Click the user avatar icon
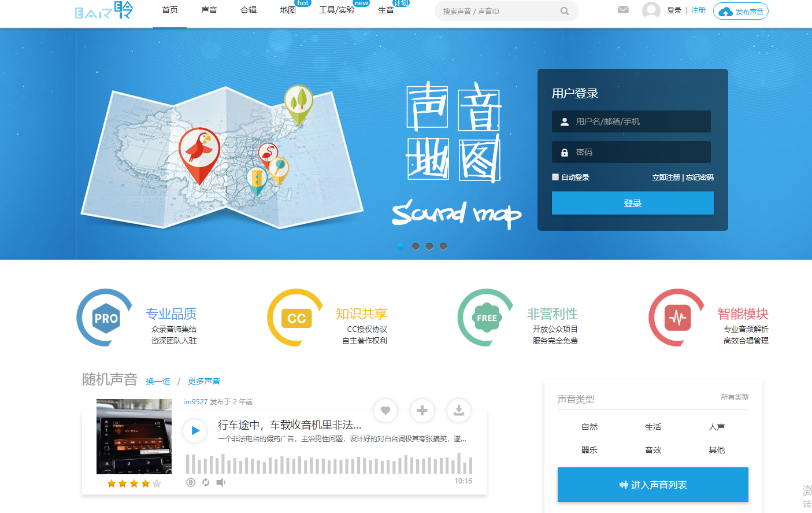The image size is (812, 513). pyautogui.click(x=651, y=9)
